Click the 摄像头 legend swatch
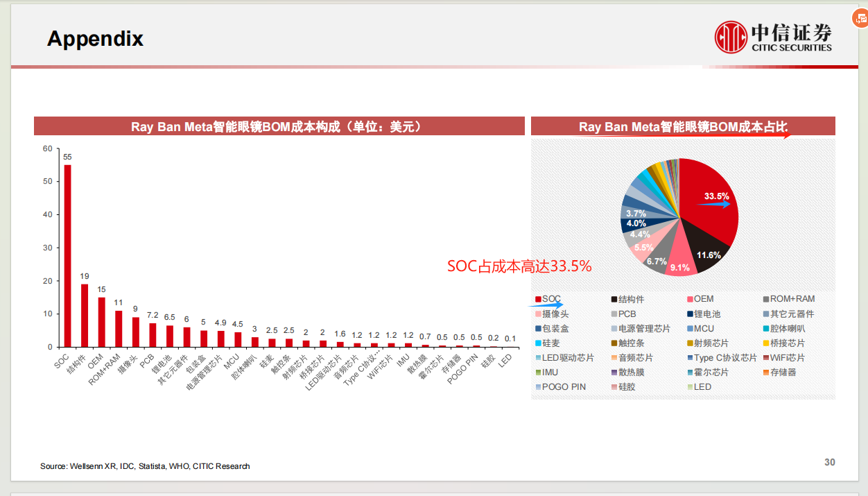The width and height of the screenshot is (868, 496). click(x=538, y=314)
